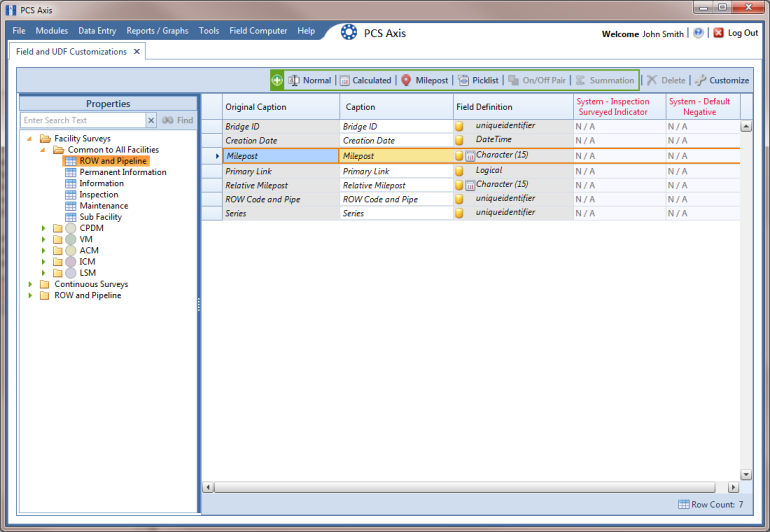Expand the ICM folder
Screen dimensions: 770x532
(x=43, y=262)
